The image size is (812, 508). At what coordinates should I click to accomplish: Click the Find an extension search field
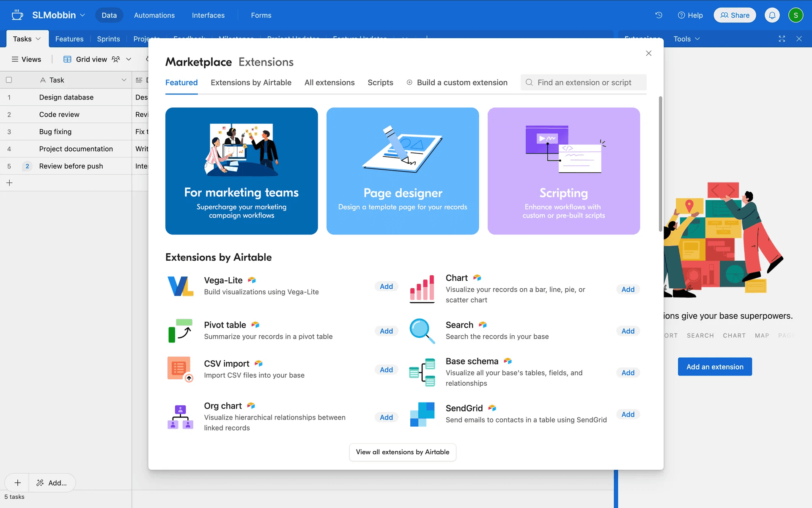[x=584, y=83]
